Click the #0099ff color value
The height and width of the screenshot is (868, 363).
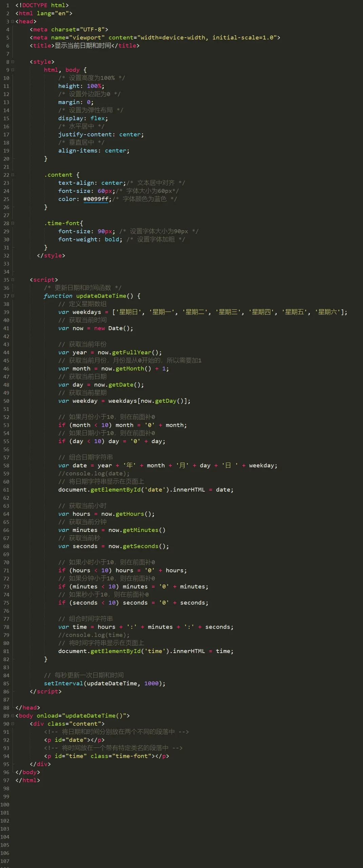pos(96,199)
